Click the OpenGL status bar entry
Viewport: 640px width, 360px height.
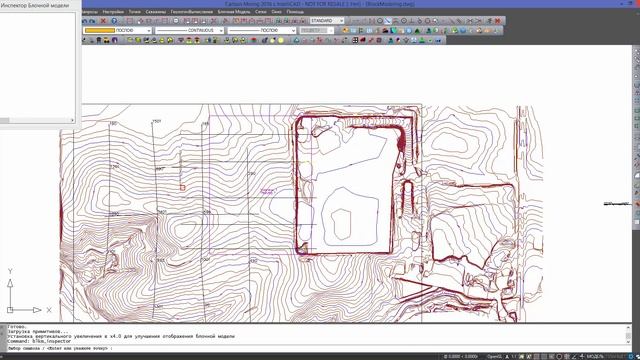pos(494,357)
